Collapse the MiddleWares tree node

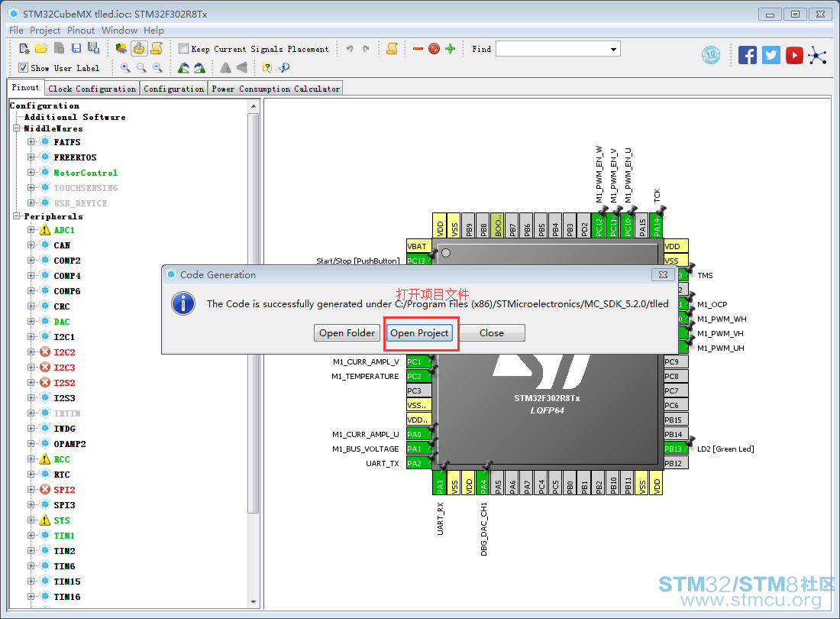click(17, 128)
